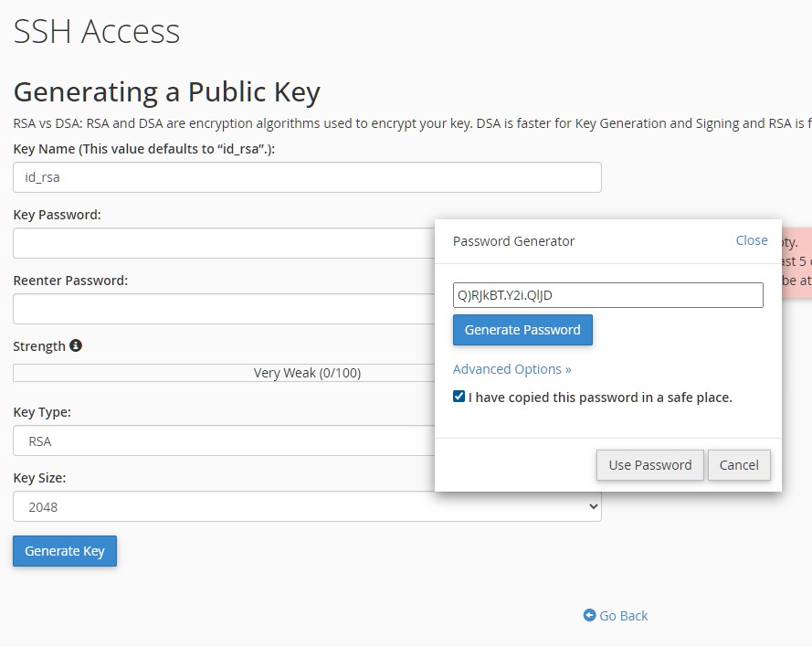812x647 pixels.
Task: Cancel the Password Generator dialog
Action: (739, 465)
